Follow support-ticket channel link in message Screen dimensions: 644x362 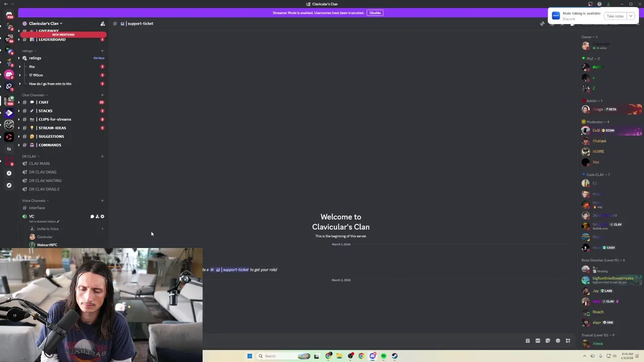pos(229,269)
